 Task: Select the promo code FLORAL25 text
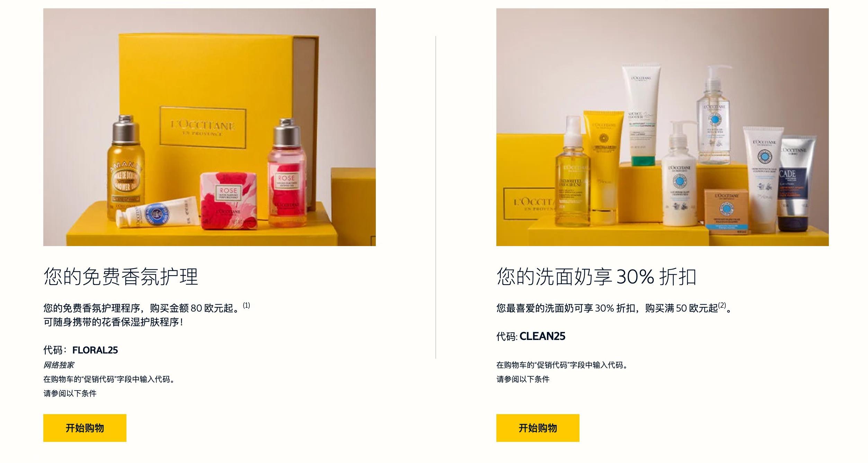[x=95, y=350]
